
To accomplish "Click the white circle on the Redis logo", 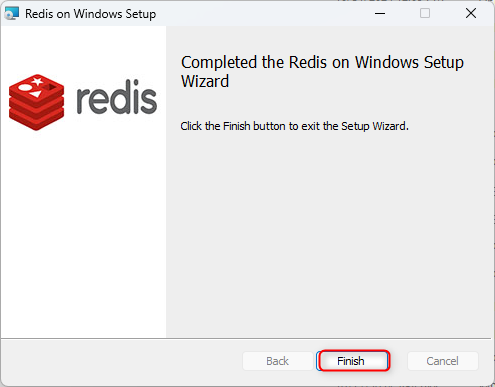I will point(25,87).
